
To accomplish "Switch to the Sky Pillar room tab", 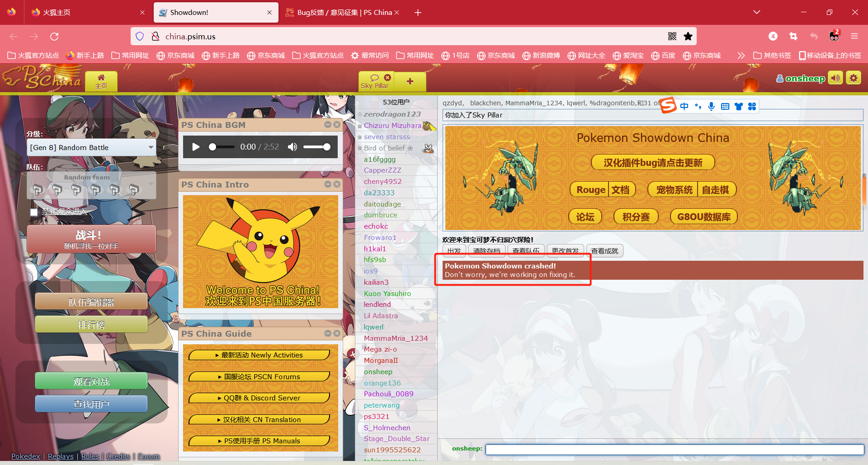I will coord(375,82).
